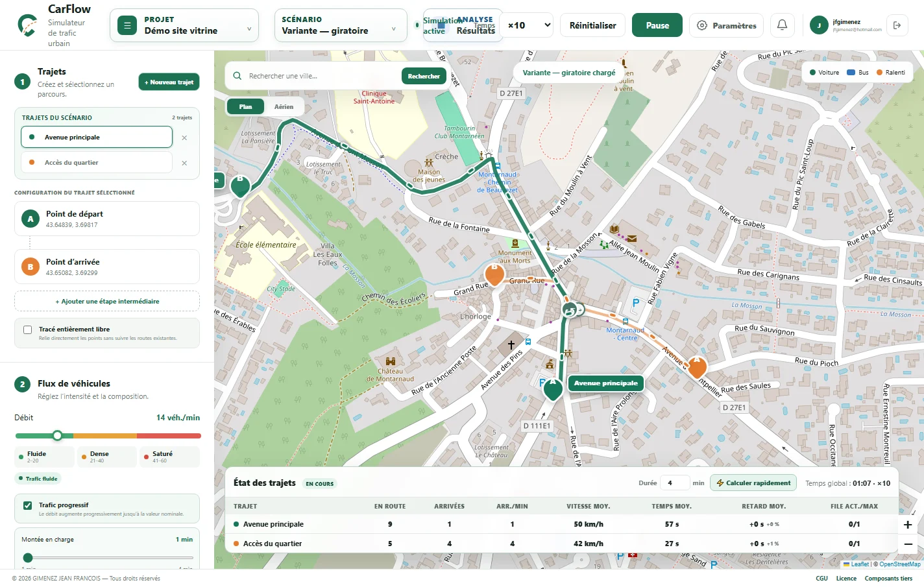Click the Ralenti legend dot
924x587 pixels.
click(x=879, y=73)
